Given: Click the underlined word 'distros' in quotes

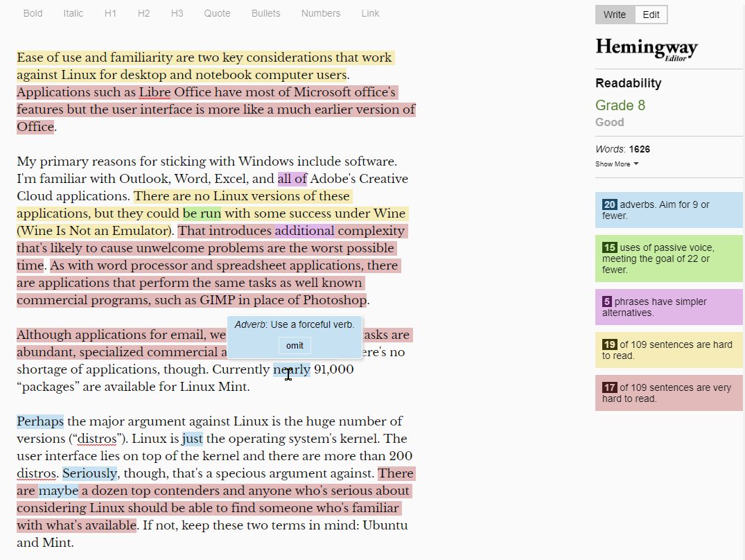Looking at the screenshot, I should [x=97, y=439].
